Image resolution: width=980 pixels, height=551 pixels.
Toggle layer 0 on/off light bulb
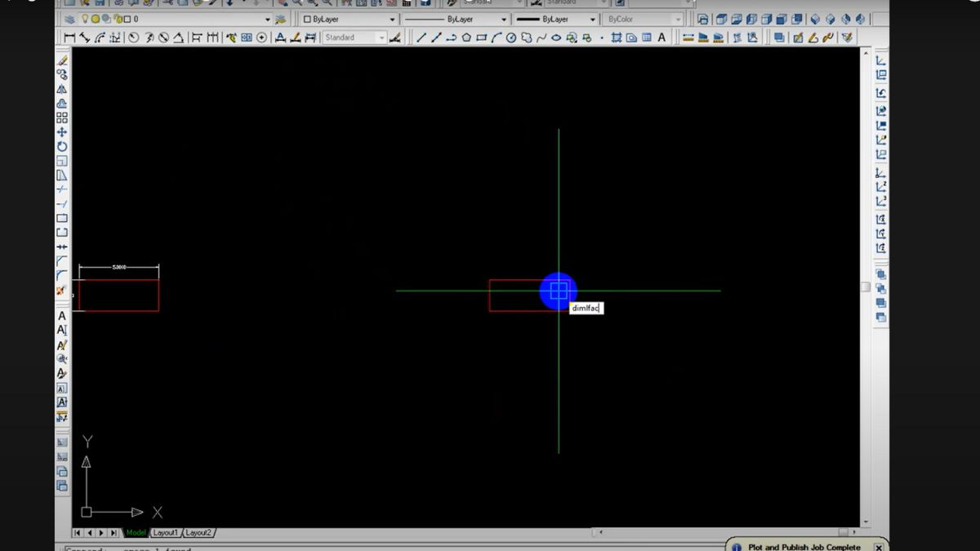85,19
